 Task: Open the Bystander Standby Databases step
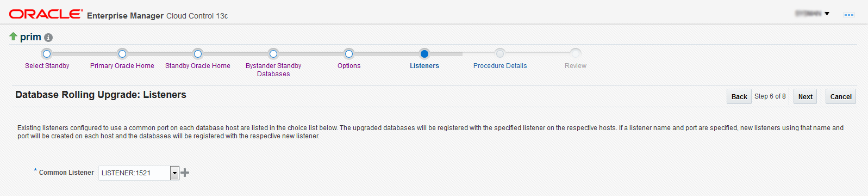pos(273,70)
